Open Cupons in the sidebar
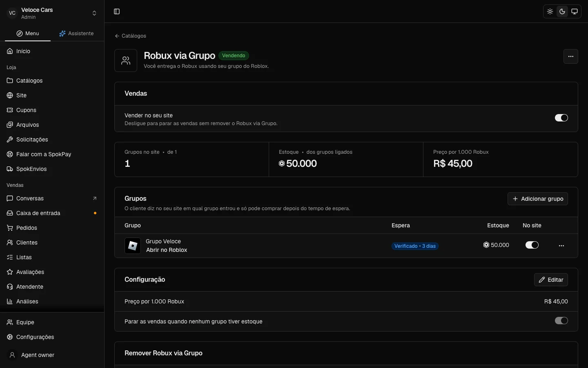Screen dimensions: 588x368 (52, 110)
